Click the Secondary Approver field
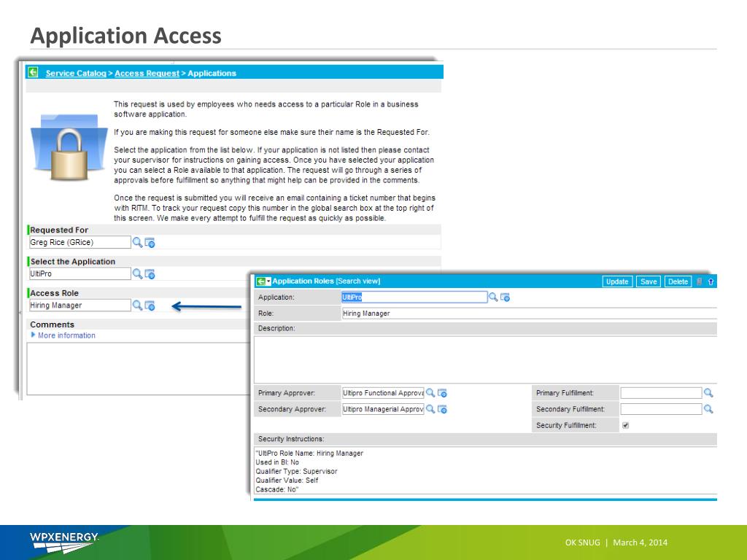747x560 pixels. click(382, 409)
